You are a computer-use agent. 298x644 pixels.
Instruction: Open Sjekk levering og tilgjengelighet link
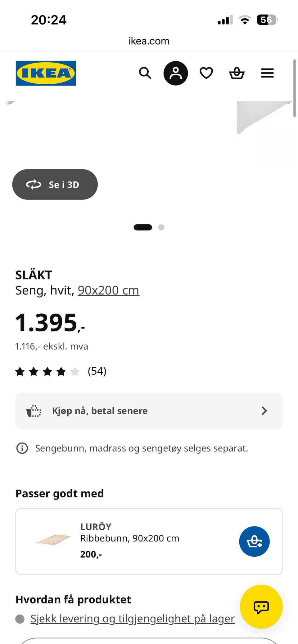[133, 619]
